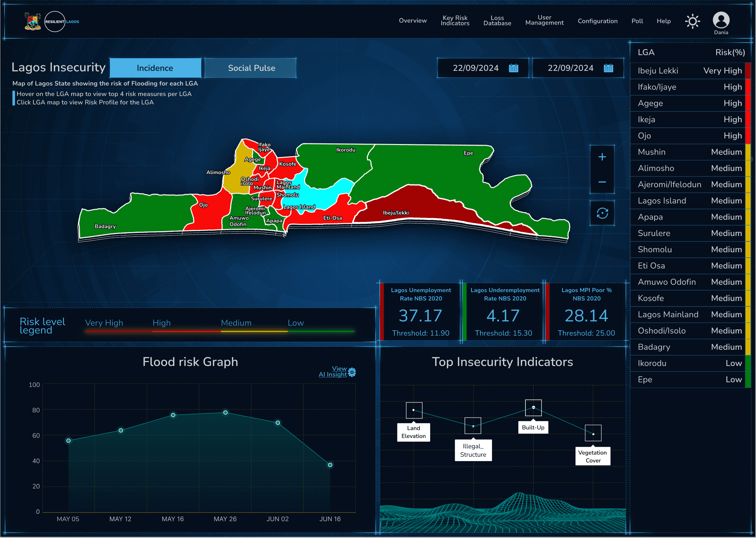Click the MAY 05 data point on graph
This screenshot has height=538, width=756.
point(68,441)
